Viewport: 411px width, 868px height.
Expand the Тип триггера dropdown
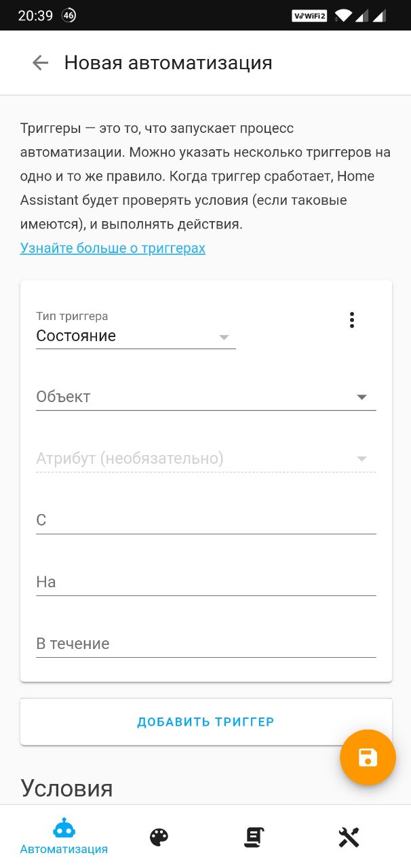click(136, 336)
